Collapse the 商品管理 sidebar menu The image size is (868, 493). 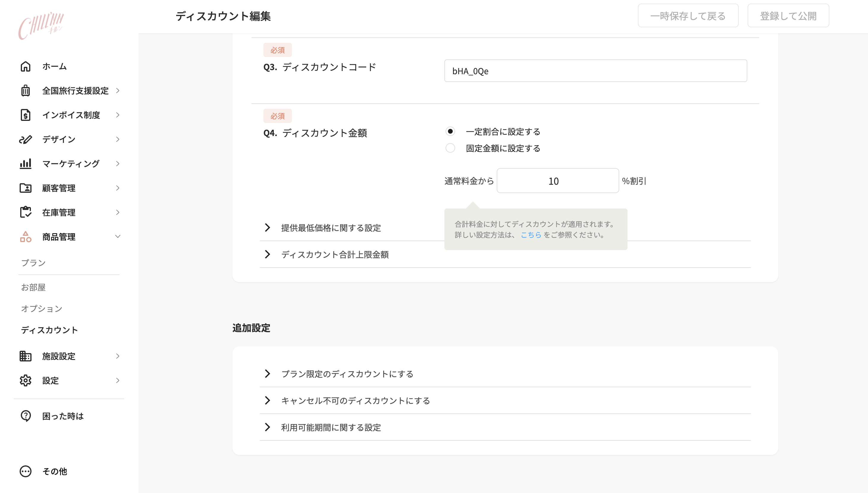point(117,237)
